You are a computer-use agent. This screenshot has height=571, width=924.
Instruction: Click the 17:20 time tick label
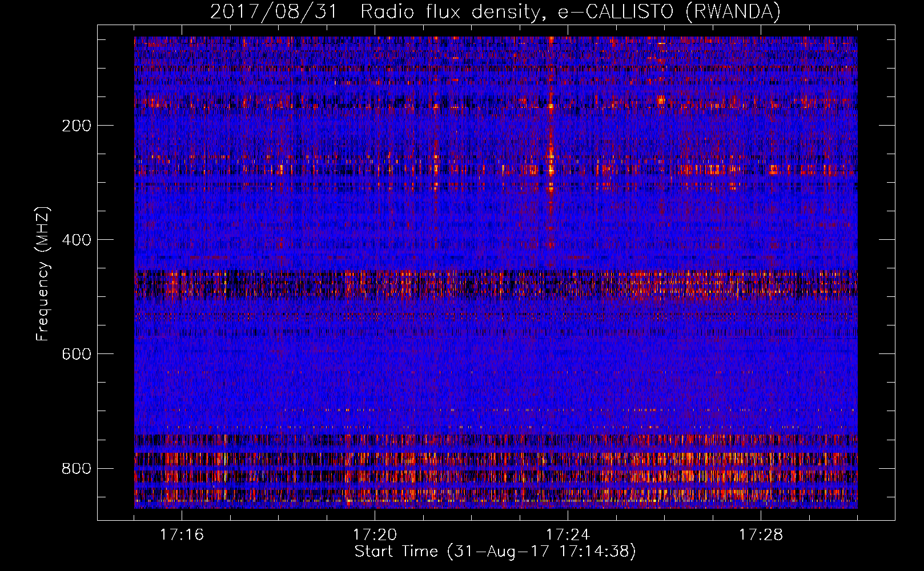click(x=375, y=535)
